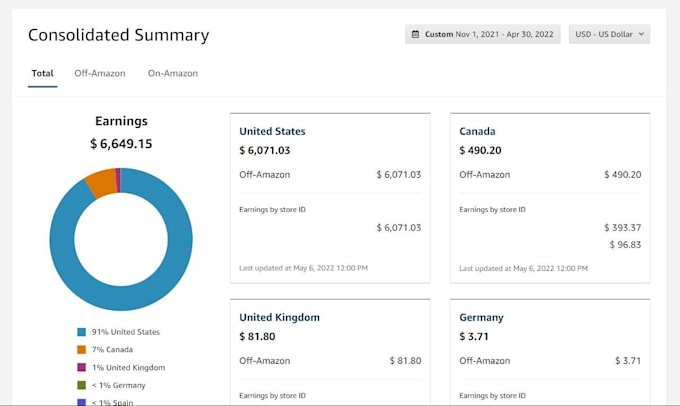Click the < 1% Germany legend label
Viewport: 680px width, 406px height.
118,385
